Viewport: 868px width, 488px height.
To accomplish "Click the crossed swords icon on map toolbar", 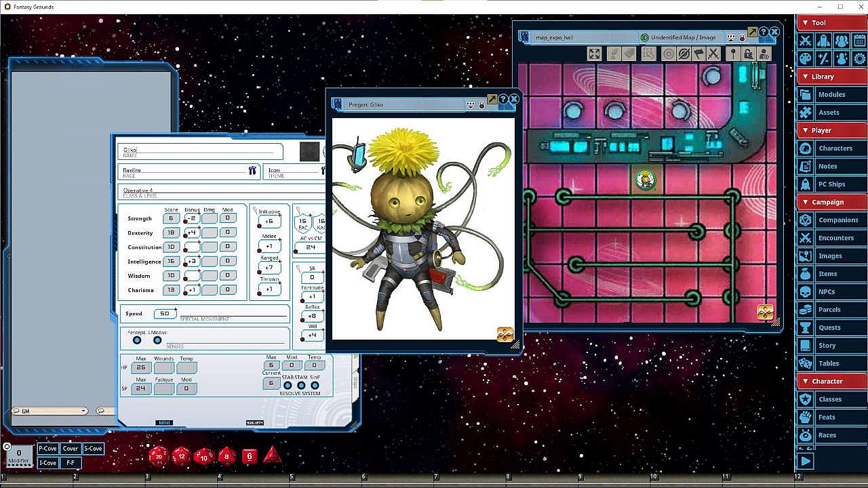I will 713,54.
